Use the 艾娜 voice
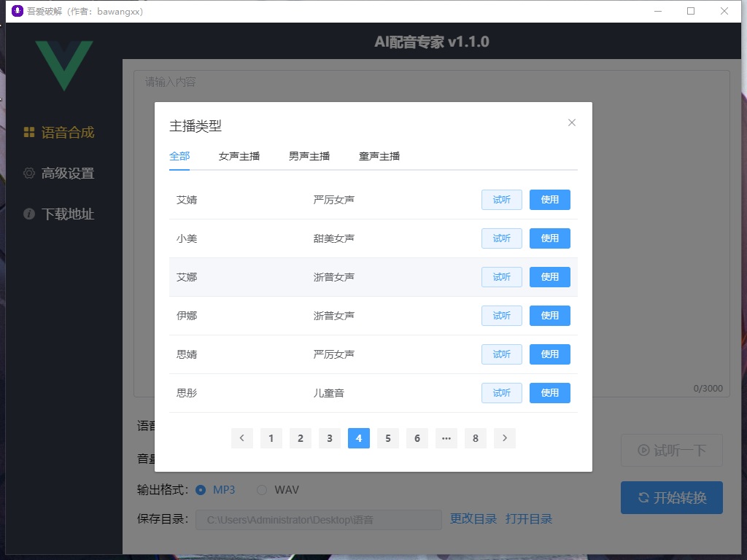Screen dimensions: 747x560 (550, 276)
